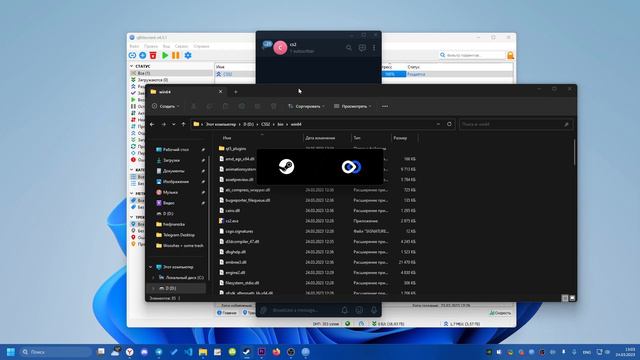Click blue ring icon in black overlay
The height and width of the screenshot is (360, 640).
(351, 167)
